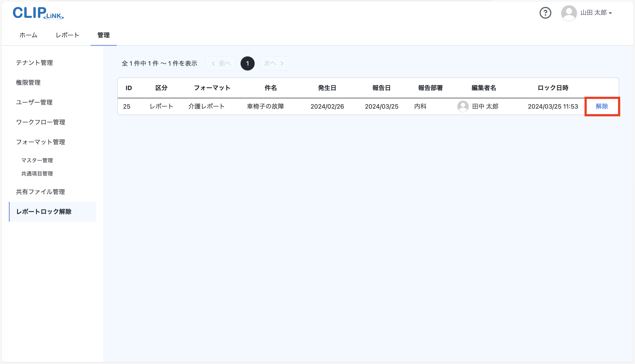This screenshot has width=635, height=364.
Task: Click the 次へ pagination button
Action: click(x=274, y=63)
